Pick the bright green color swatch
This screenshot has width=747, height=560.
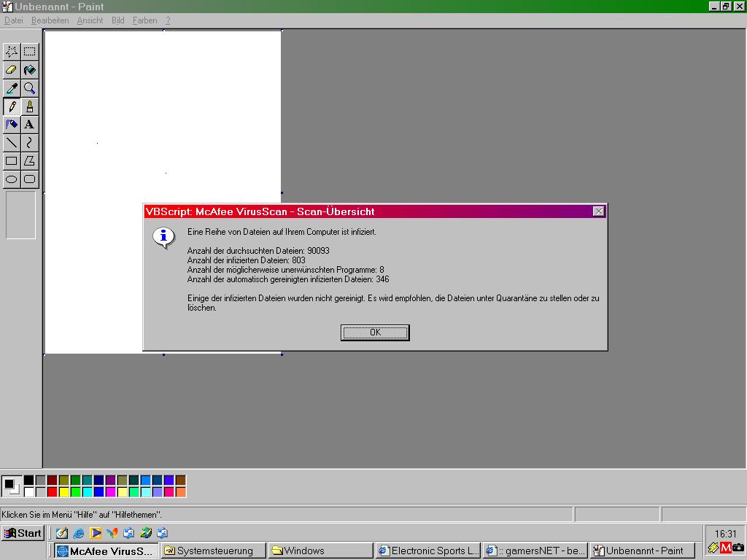(76, 491)
